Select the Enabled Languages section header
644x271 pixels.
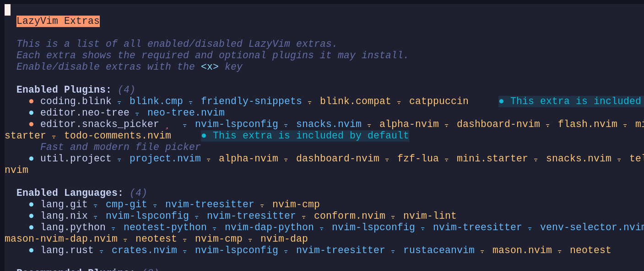(x=70, y=193)
